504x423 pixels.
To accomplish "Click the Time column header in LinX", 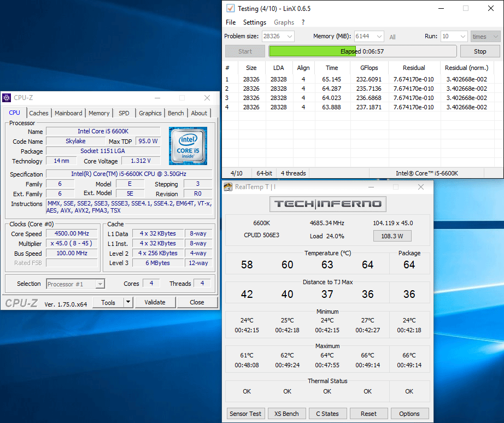I will (x=332, y=68).
